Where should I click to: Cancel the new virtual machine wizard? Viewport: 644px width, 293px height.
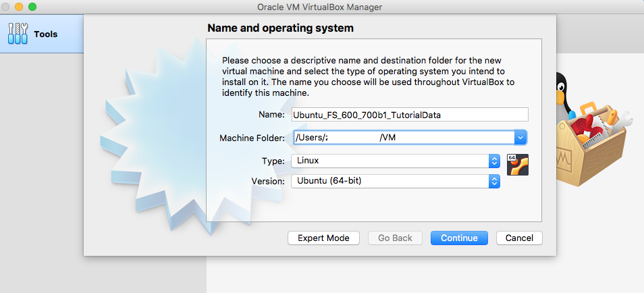(519, 238)
